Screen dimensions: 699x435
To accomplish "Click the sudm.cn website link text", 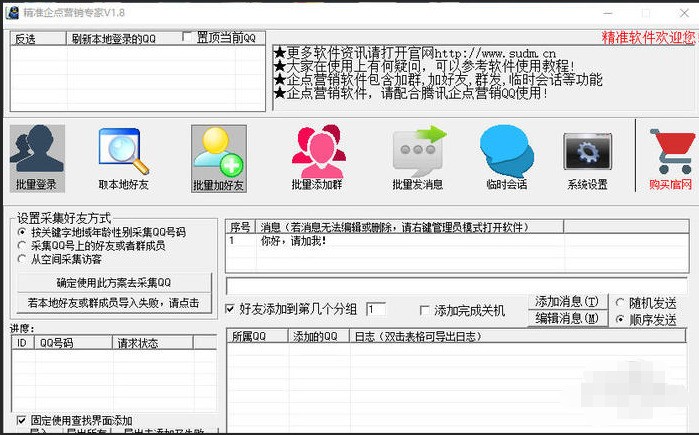I will pos(495,53).
